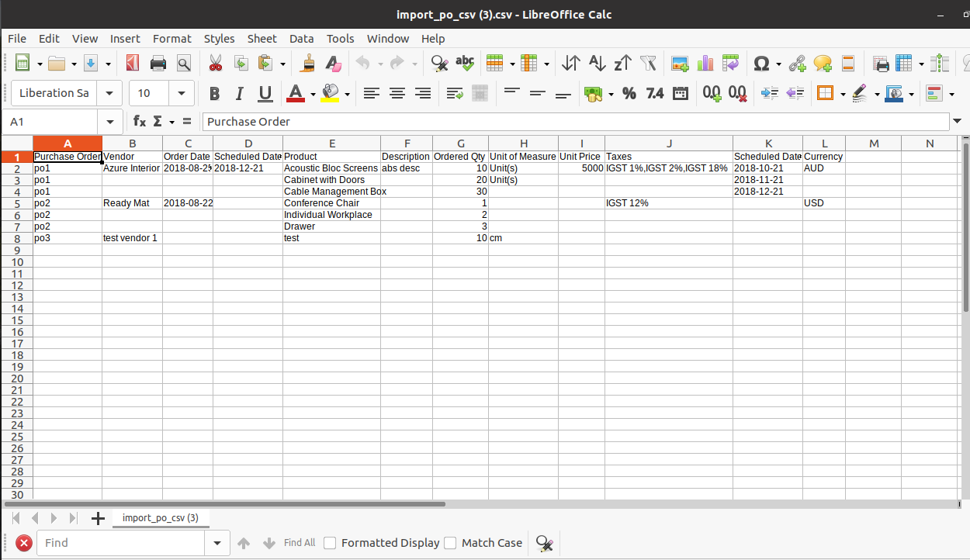Click the Copy icon
The height and width of the screenshot is (560, 970).
click(x=241, y=63)
